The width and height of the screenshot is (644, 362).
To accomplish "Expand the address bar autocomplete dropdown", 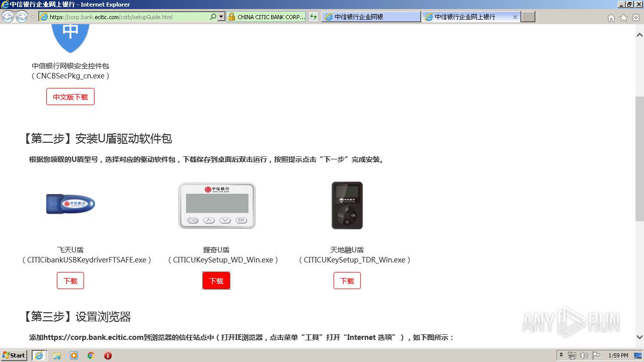I will pyautogui.click(x=221, y=17).
